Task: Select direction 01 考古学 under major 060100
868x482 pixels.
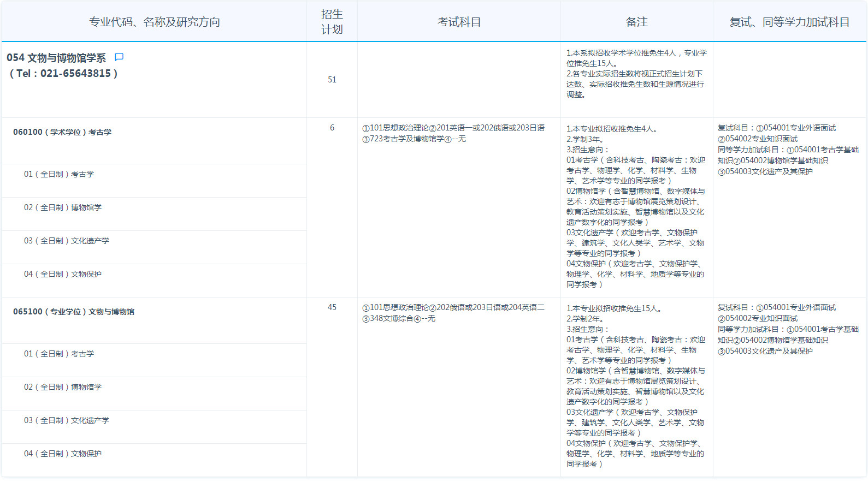Action: [59, 174]
